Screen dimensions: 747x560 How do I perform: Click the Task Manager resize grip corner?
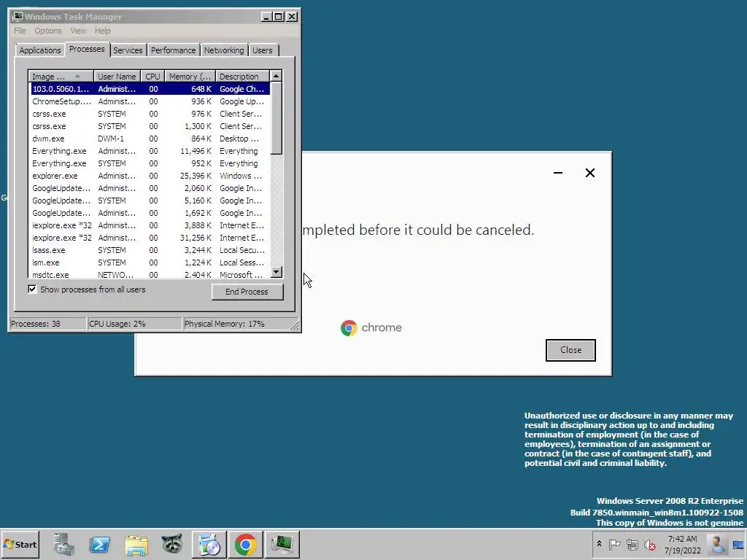[x=295, y=326]
